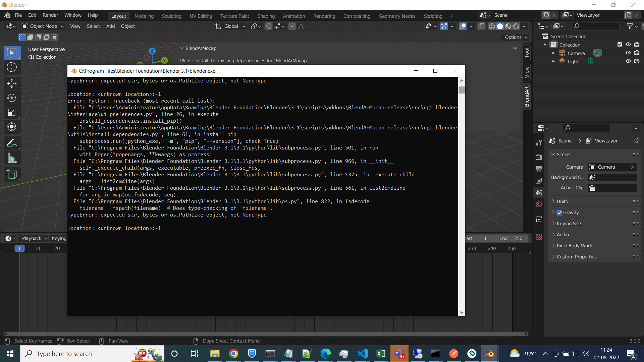Open the Object Mode dropdown
644x362 pixels.
coord(43,26)
